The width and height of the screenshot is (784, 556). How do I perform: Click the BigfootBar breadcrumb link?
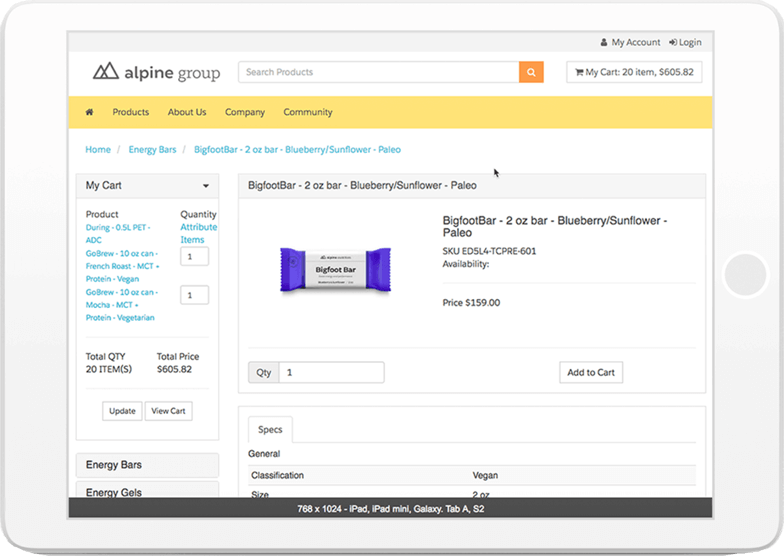(298, 150)
